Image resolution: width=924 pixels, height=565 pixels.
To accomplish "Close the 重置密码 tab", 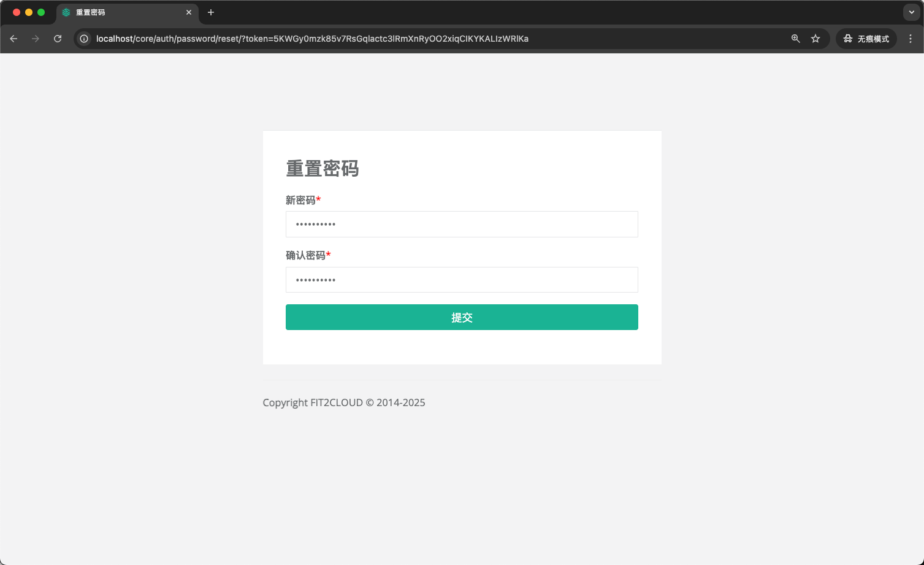I will pos(189,12).
